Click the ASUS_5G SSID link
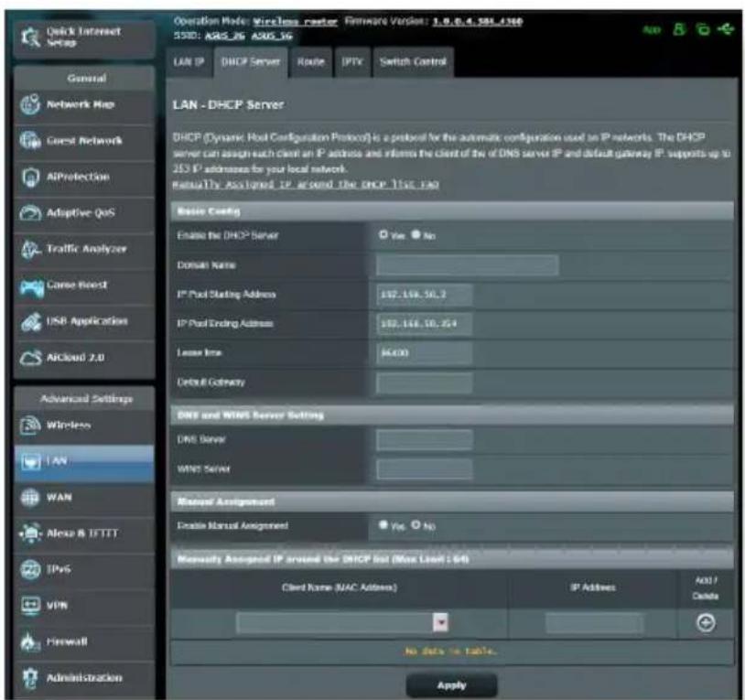This screenshot has height=700, width=745. 272,37
